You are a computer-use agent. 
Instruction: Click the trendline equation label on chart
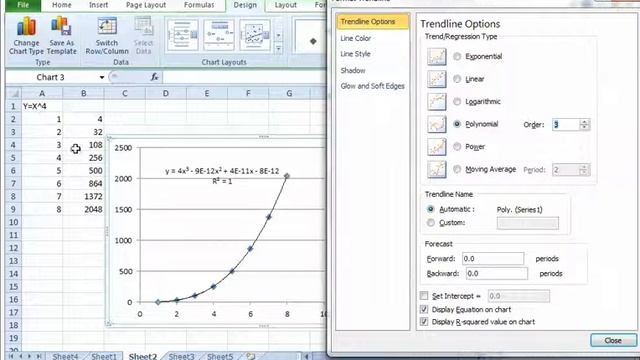[222, 176]
